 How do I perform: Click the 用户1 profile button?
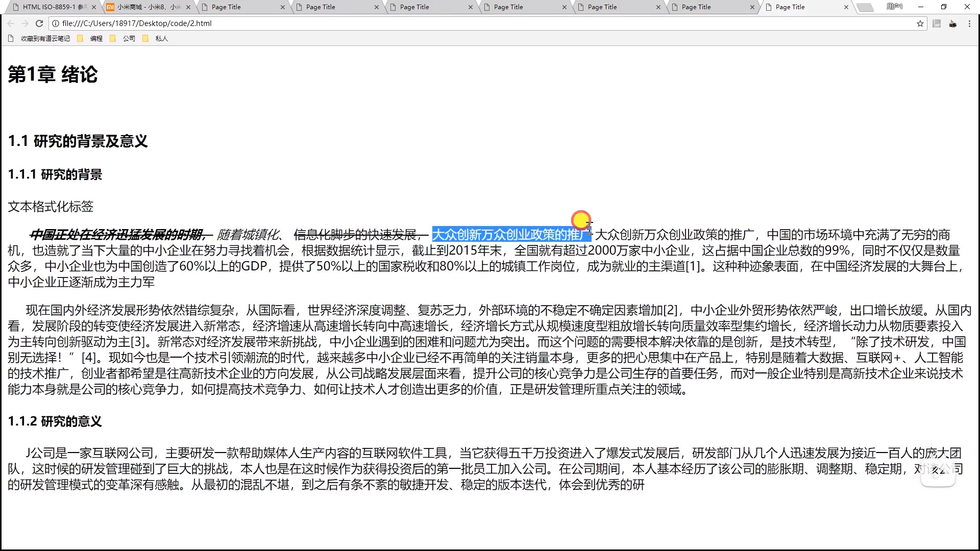pyautogui.click(x=894, y=7)
